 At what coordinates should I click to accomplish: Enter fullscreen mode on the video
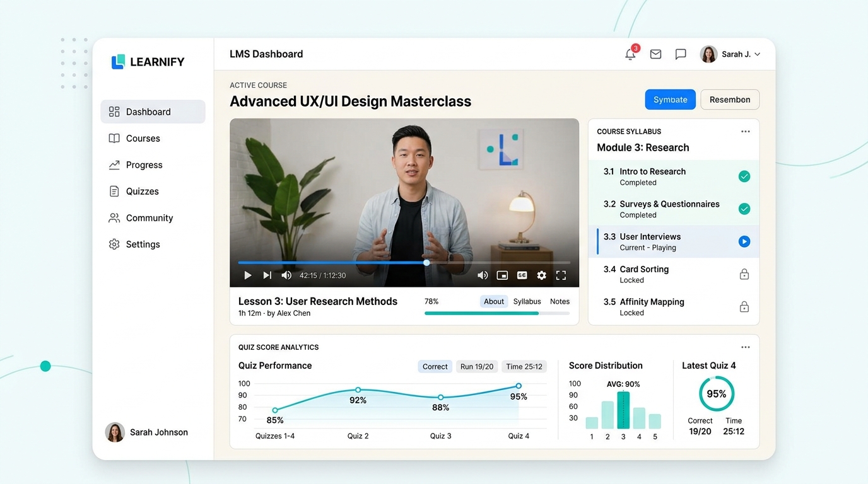coord(561,275)
